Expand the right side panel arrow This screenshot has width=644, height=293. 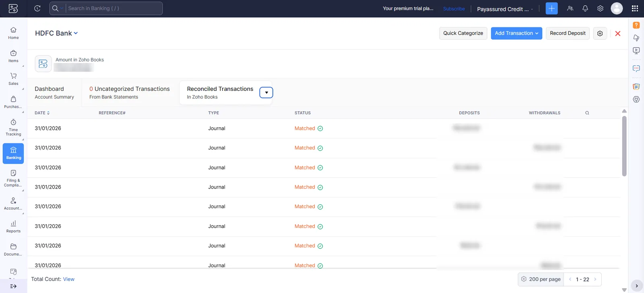[636, 286]
